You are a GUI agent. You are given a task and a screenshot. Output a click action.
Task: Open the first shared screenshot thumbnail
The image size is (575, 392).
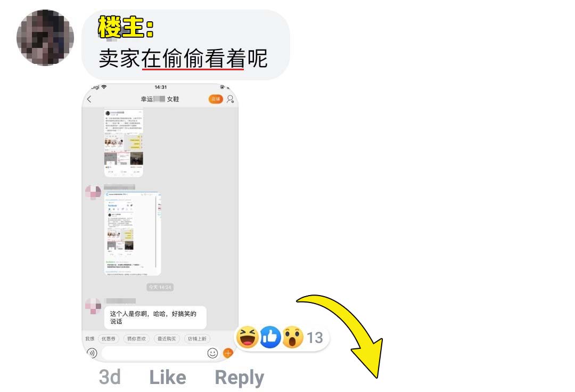click(124, 143)
